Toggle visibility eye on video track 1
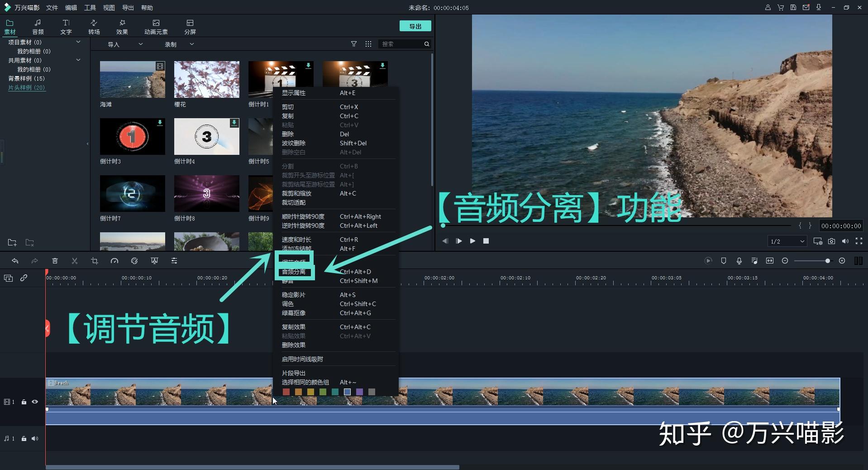The image size is (868, 470). click(35, 402)
